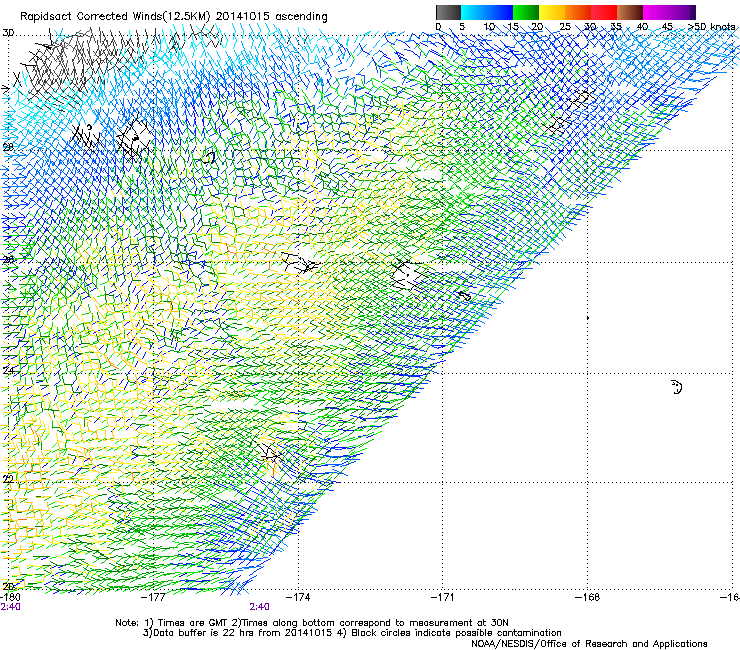Click the dark purple 45-50 knots legend swatch
This screenshot has height=650, width=740.
point(682,12)
